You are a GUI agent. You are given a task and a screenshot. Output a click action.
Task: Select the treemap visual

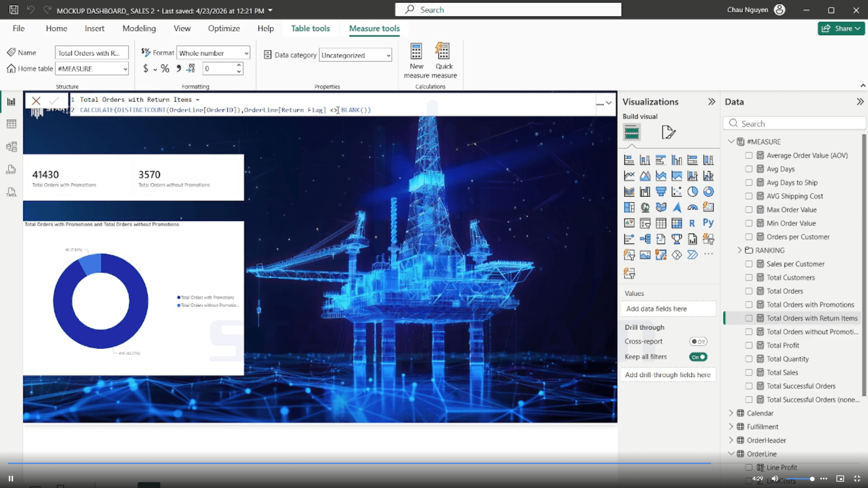click(629, 208)
